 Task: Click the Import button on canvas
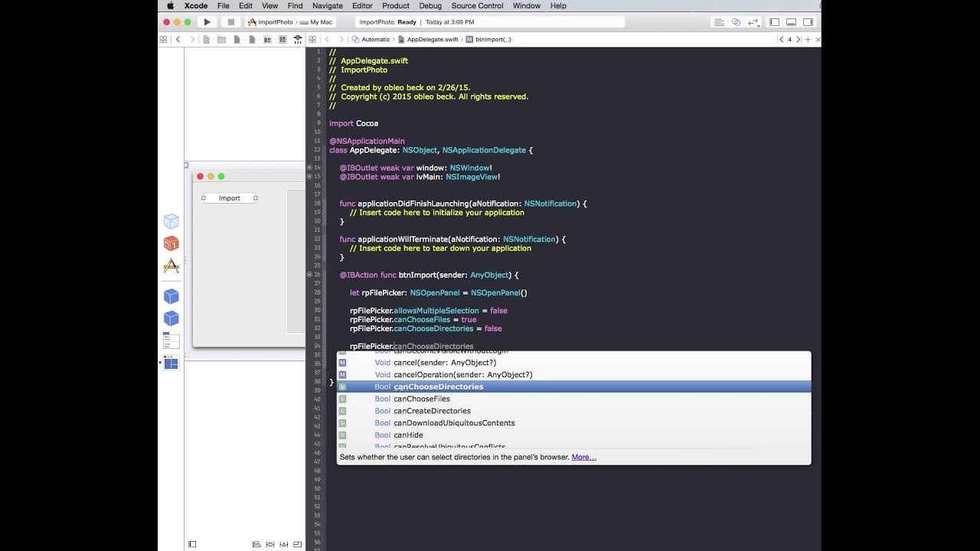(230, 198)
